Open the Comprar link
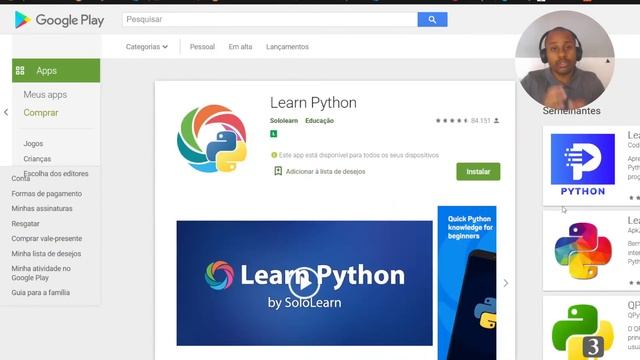 pos(41,113)
